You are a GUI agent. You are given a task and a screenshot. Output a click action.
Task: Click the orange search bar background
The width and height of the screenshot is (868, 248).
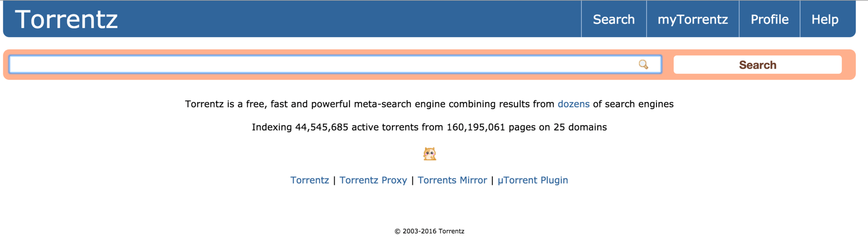668,65
